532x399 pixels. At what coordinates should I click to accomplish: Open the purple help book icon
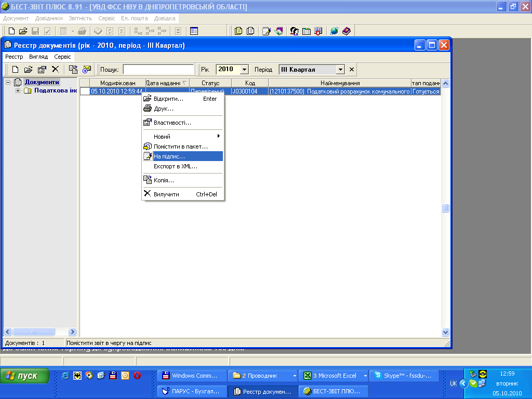347,31
